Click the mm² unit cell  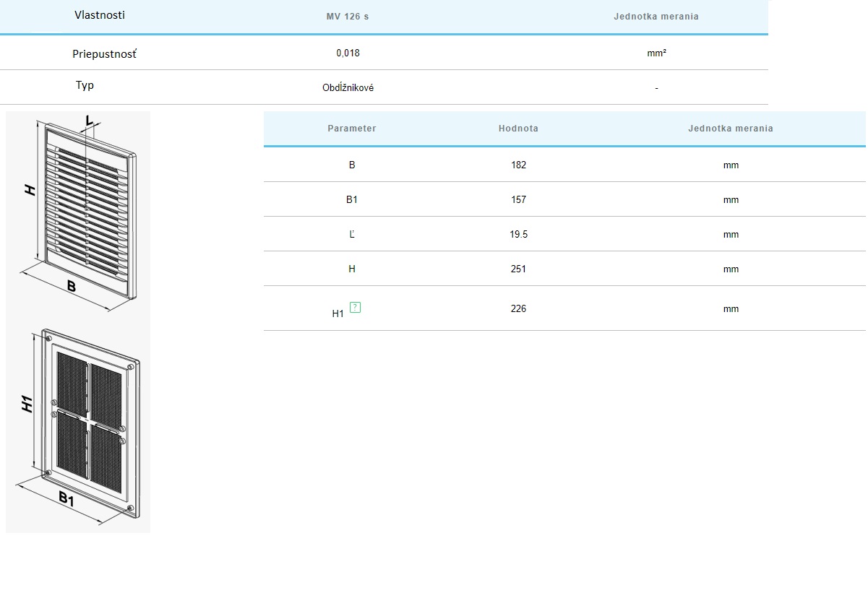click(656, 53)
